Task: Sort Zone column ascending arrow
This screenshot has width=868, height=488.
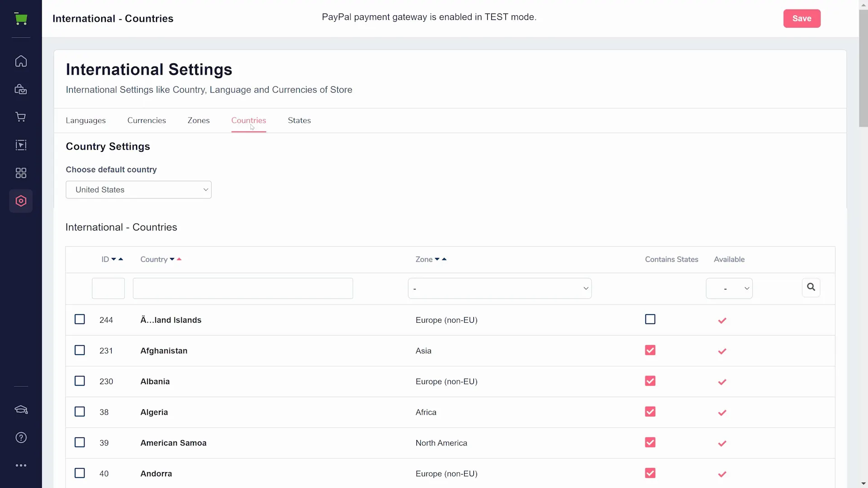Action: pos(444,259)
